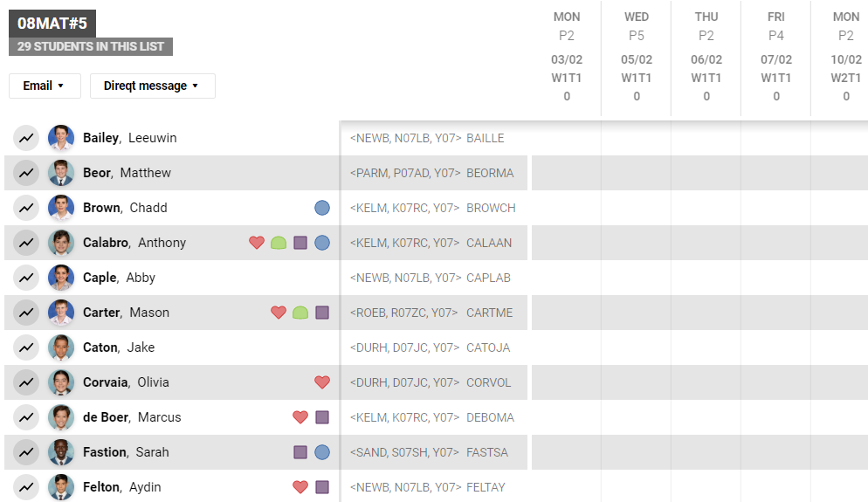Viewport: 868px width, 502px height.
Task: Click Beor, Matthew's profile photo
Action: click(x=61, y=173)
